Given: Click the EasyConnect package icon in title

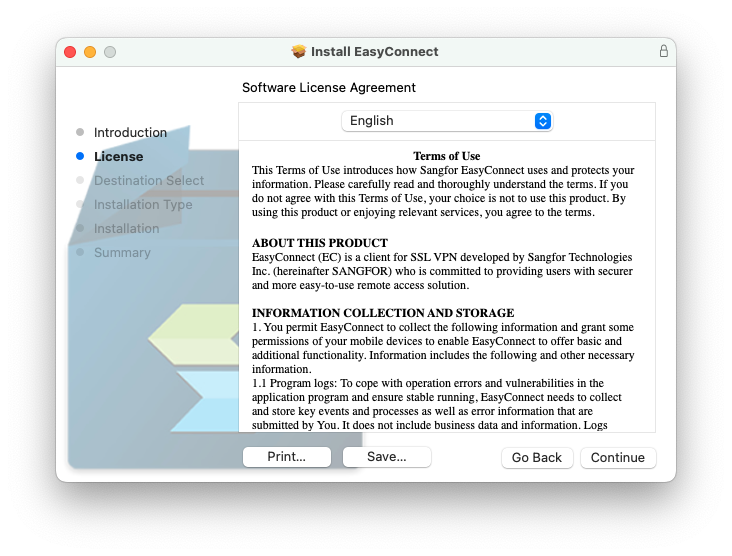Looking at the screenshot, I should [299, 51].
